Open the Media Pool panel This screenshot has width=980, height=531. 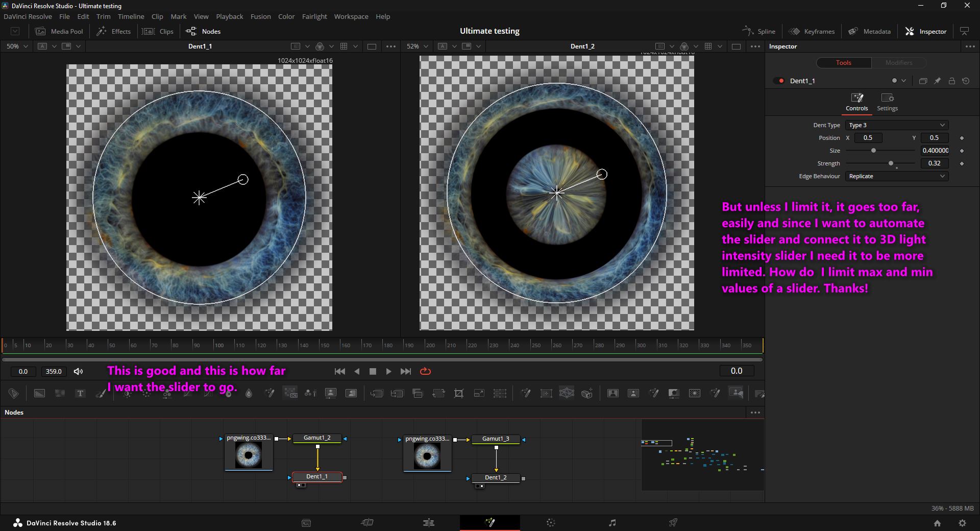point(59,31)
